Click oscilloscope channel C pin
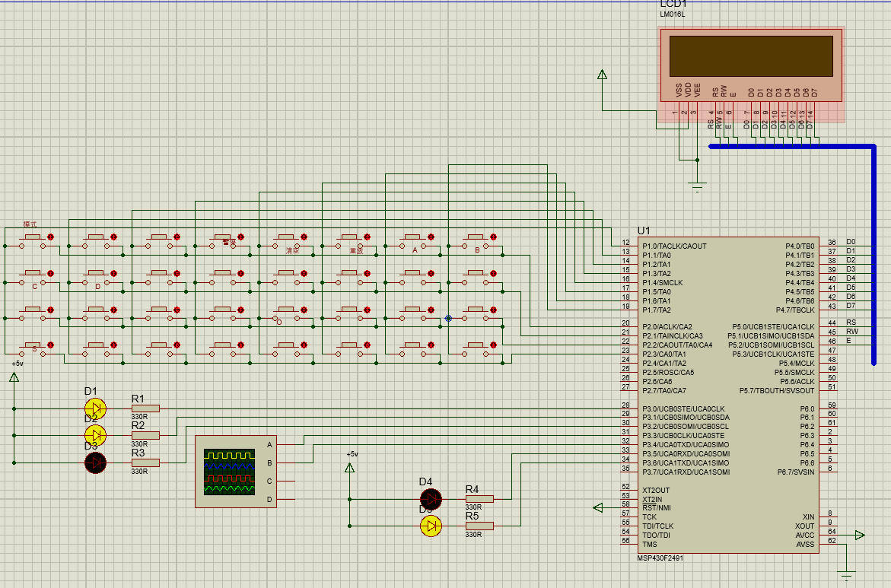Screen dimensions: 891x588 (286, 482)
